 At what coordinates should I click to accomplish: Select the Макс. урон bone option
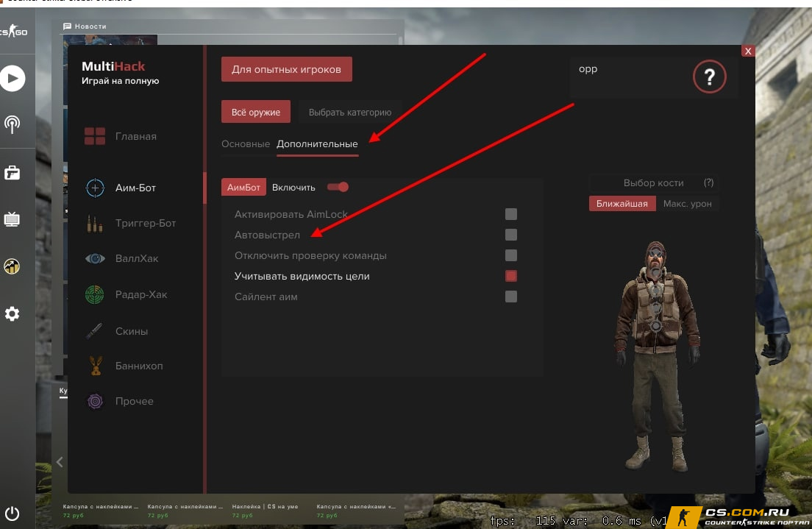click(x=687, y=204)
